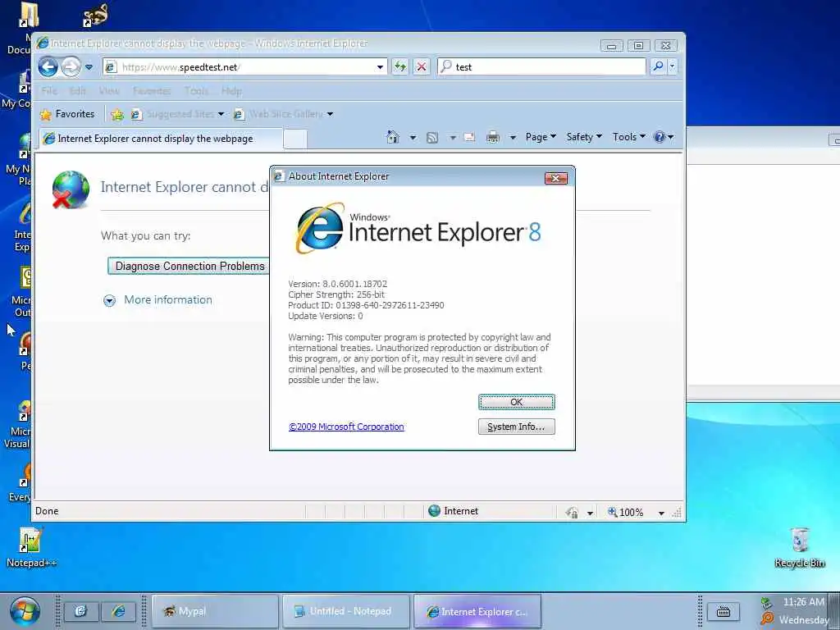Screen dimensions: 840x630
Task: Click the Add to Favorites Bar icon
Action: tap(116, 114)
